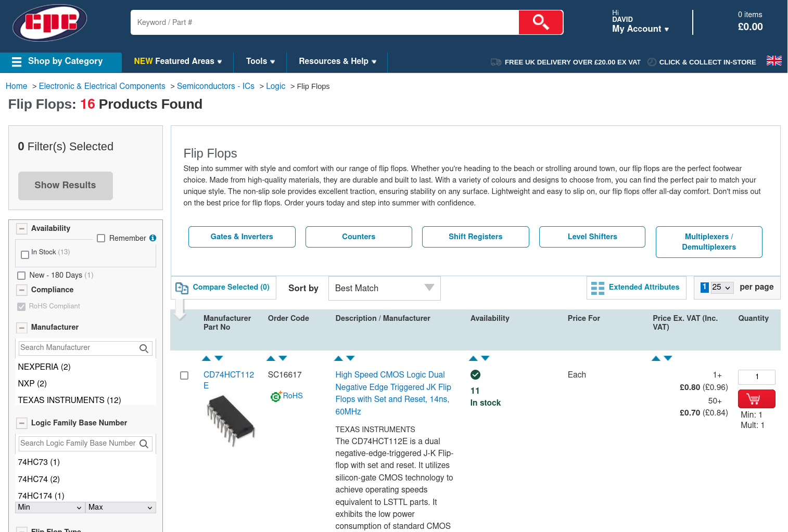Select TEXAS INSTRUMENTS (12) manufacturer filter
The width and height of the screenshot is (788, 532).
[70, 400]
